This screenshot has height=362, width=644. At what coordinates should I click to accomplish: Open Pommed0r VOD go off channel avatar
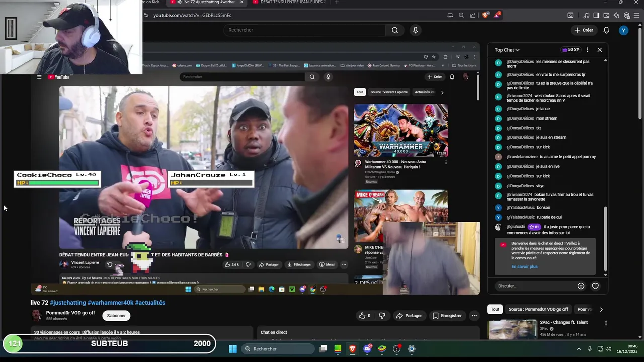pos(36,316)
